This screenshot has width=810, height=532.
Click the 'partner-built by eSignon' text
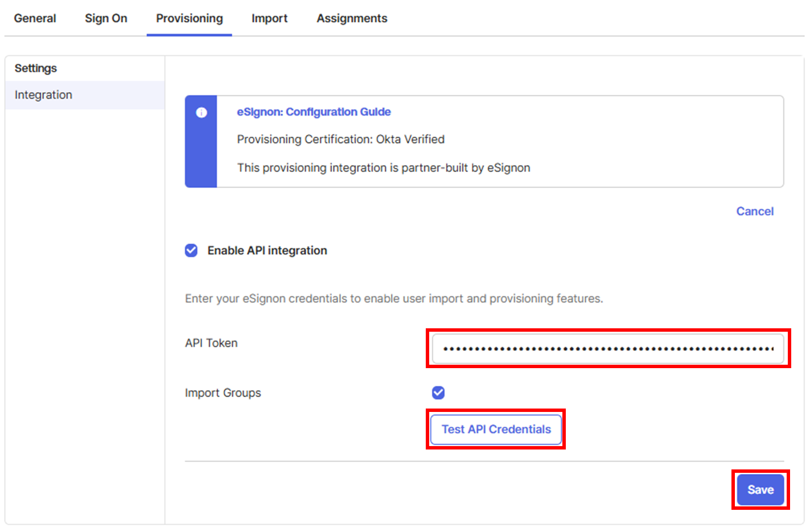466,168
